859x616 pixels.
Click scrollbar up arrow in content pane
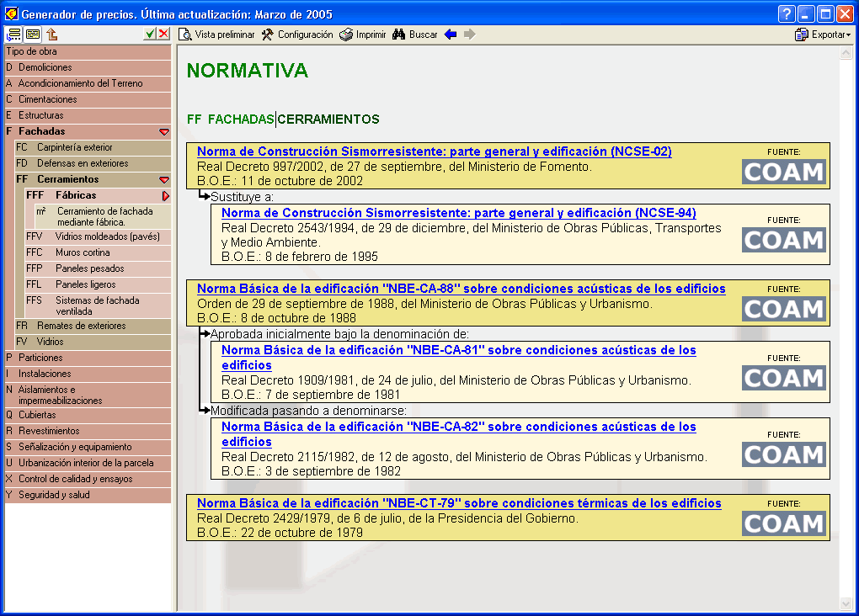[846, 53]
